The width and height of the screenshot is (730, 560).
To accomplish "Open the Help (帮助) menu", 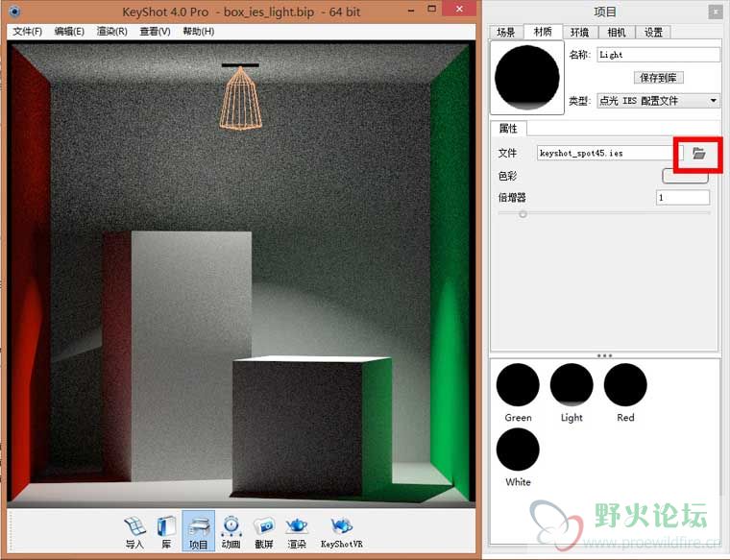I will [x=198, y=31].
